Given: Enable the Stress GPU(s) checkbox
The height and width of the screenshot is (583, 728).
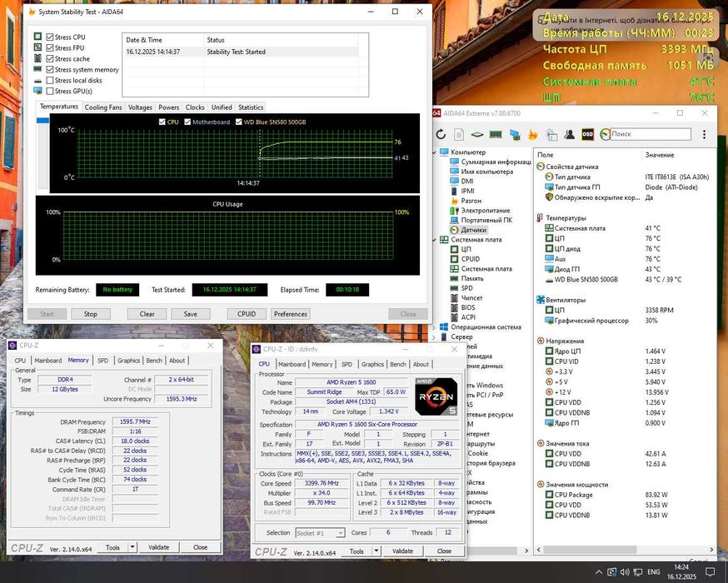Looking at the screenshot, I should (x=50, y=91).
